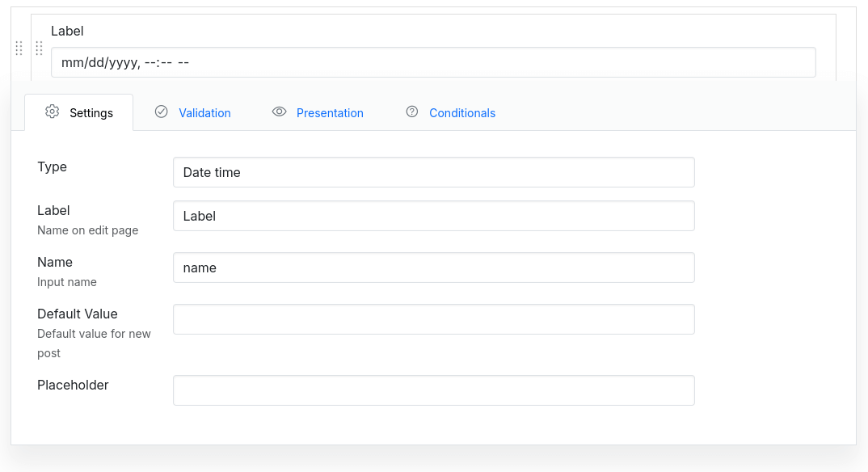Click the checkmark circle Validation icon

pos(161,112)
